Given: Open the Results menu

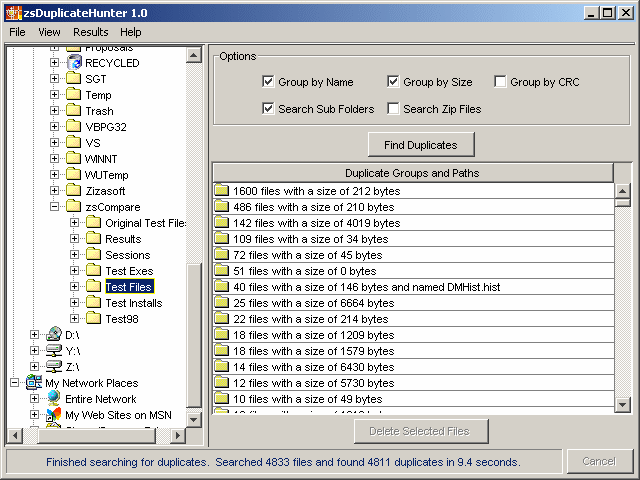Looking at the screenshot, I should point(91,32).
